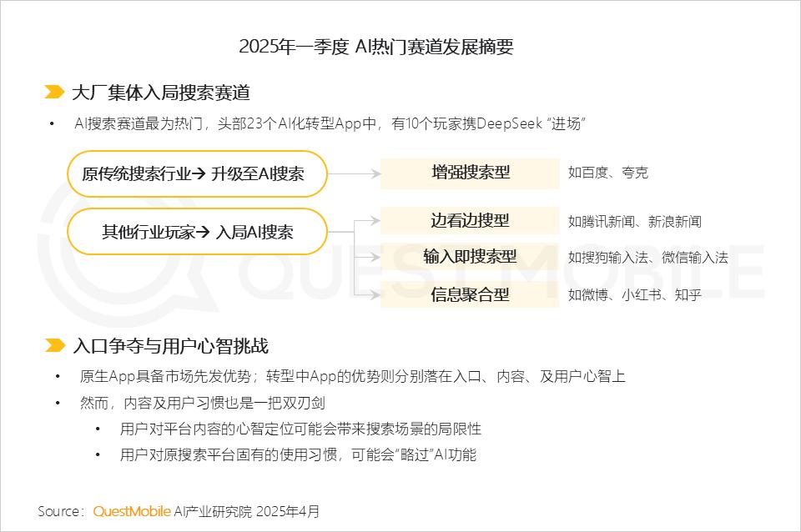Open the QuestMobile source link

[x=132, y=511]
